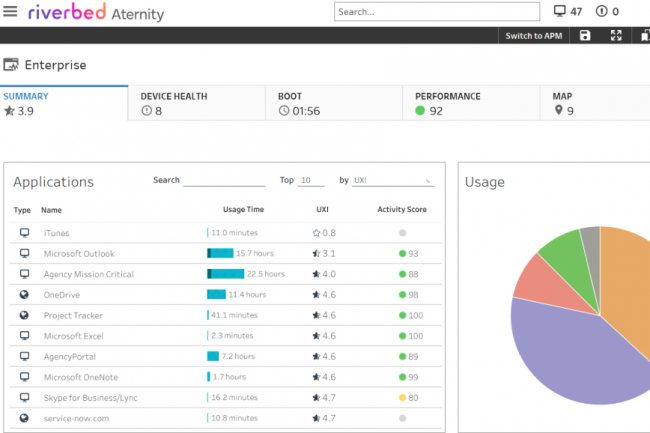Click desktop type icon for AgencyPortal
This screenshot has width=650, height=433.
(24, 356)
